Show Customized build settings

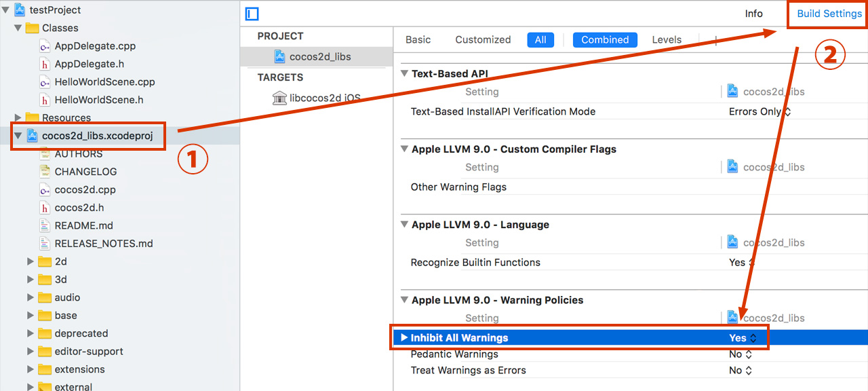[483, 40]
